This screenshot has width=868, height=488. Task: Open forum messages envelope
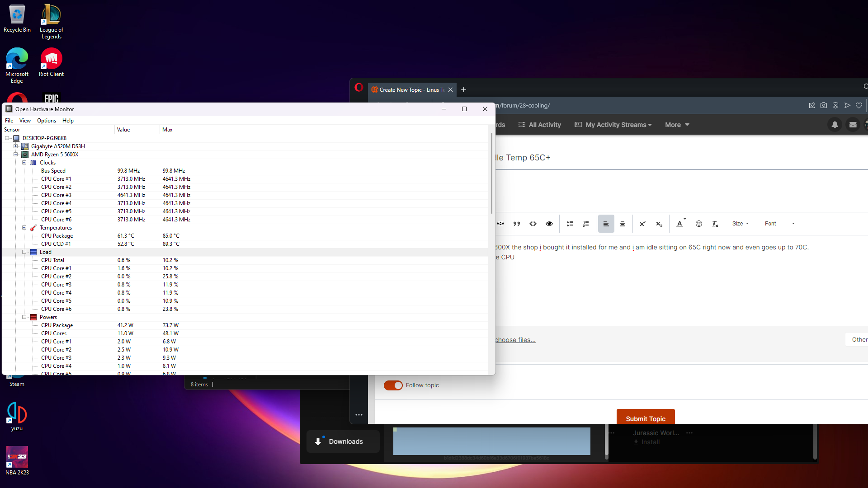853,125
